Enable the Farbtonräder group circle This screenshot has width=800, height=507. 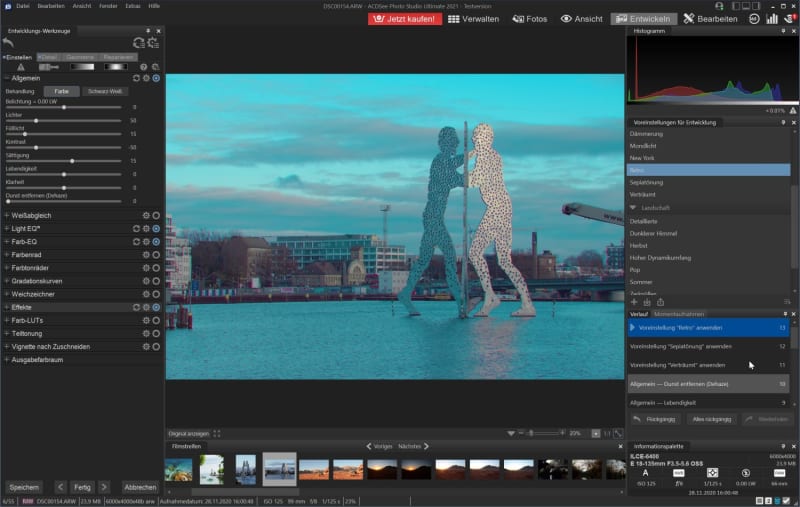click(156, 268)
